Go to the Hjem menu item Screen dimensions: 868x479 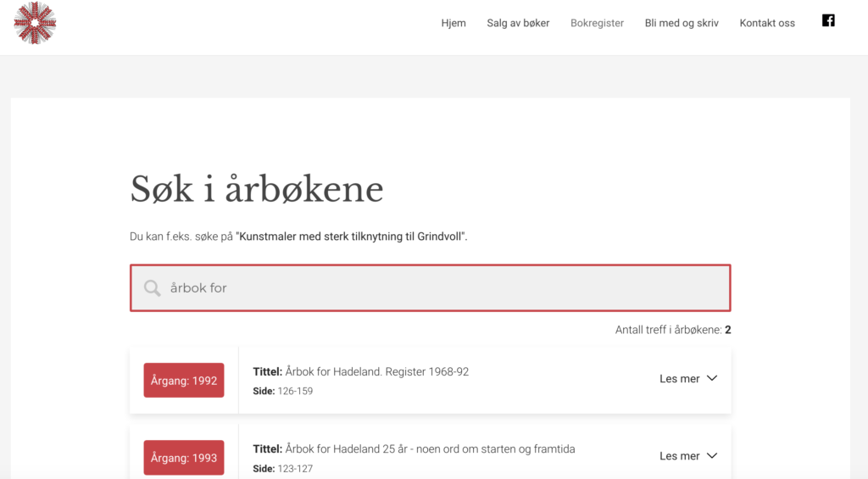pyautogui.click(x=453, y=23)
